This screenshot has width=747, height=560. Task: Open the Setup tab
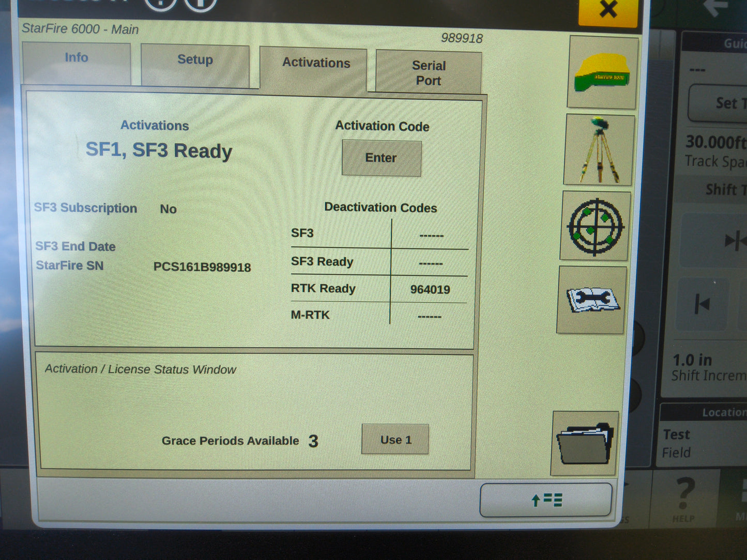click(x=195, y=60)
